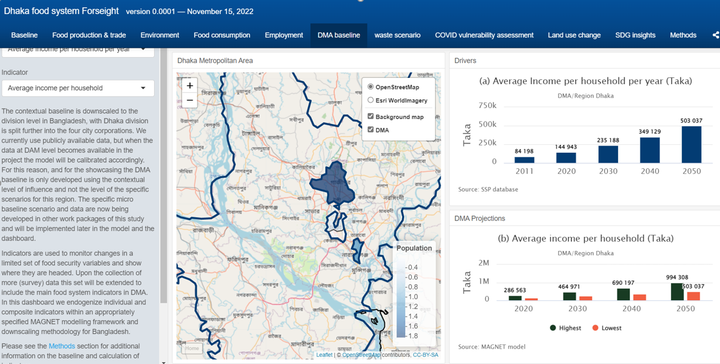Click the share icon in the navbar
The width and height of the screenshot is (720, 364).
715,35
